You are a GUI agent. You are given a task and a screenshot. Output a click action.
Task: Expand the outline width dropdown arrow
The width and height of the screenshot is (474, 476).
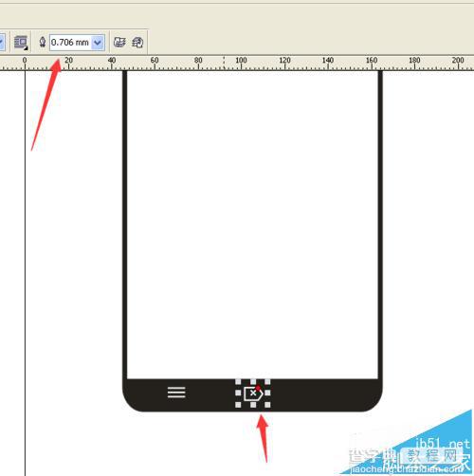98,43
